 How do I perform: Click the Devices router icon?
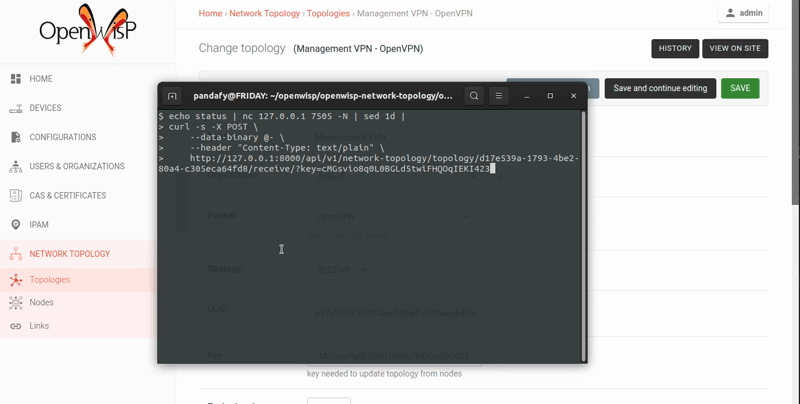tap(16, 108)
